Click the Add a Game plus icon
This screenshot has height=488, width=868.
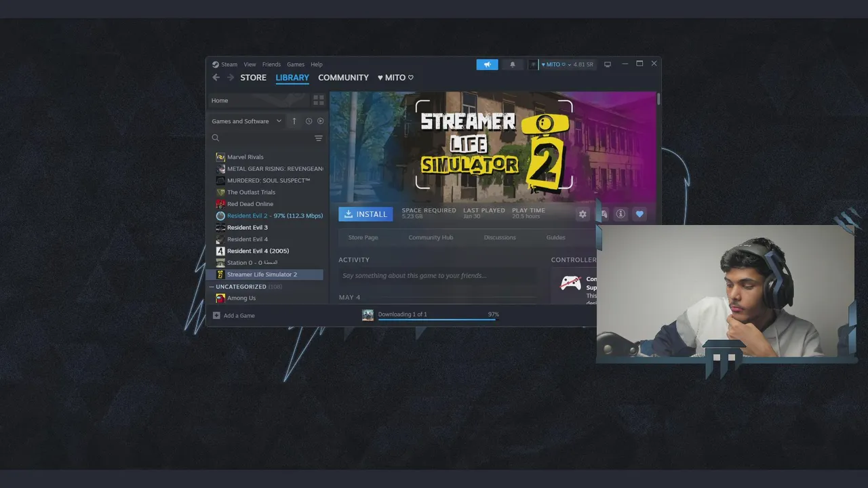click(x=216, y=316)
